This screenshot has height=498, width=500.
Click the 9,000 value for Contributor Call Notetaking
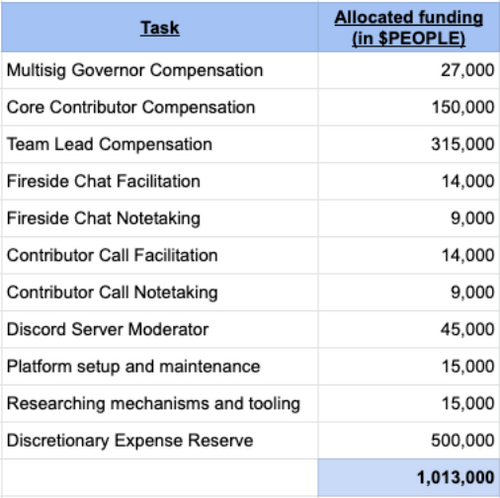(472, 293)
